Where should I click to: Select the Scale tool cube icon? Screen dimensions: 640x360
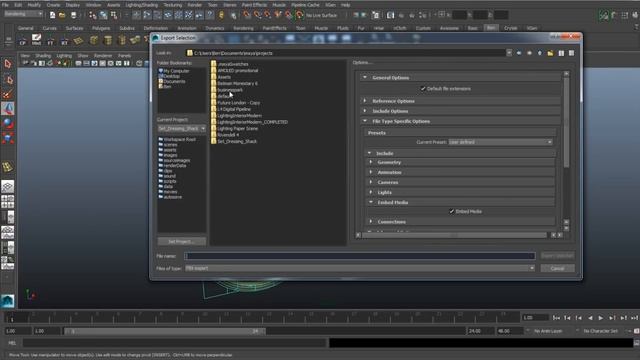click(x=8, y=138)
